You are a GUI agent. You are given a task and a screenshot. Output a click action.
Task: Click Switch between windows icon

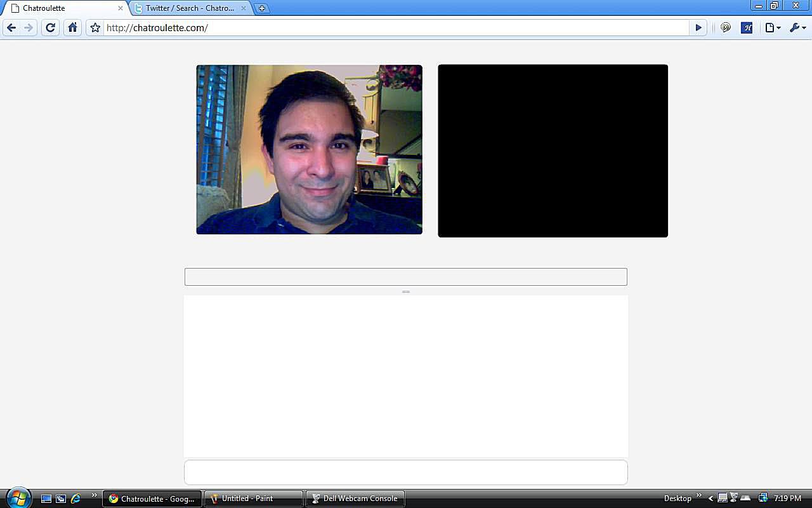pos(61,498)
